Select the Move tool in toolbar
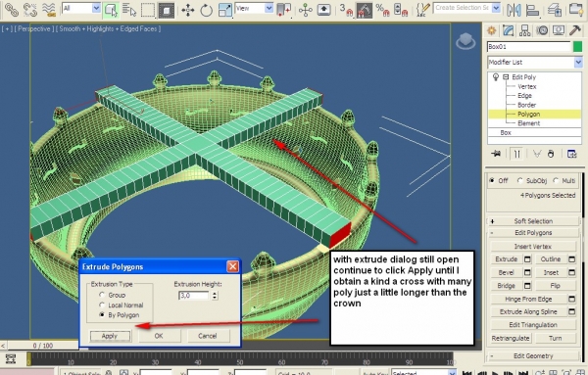 pyautogui.click(x=188, y=10)
